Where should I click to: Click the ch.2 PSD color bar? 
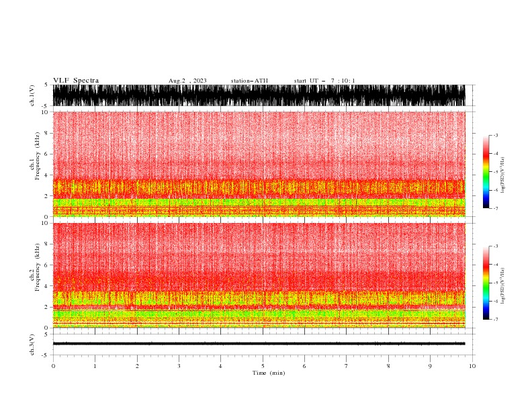pyautogui.click(x=486, y=283)
